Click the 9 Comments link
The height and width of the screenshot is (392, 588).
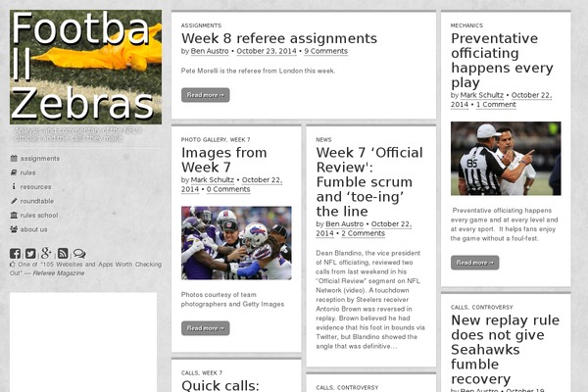pyautogui.click(x=326, y=51)
